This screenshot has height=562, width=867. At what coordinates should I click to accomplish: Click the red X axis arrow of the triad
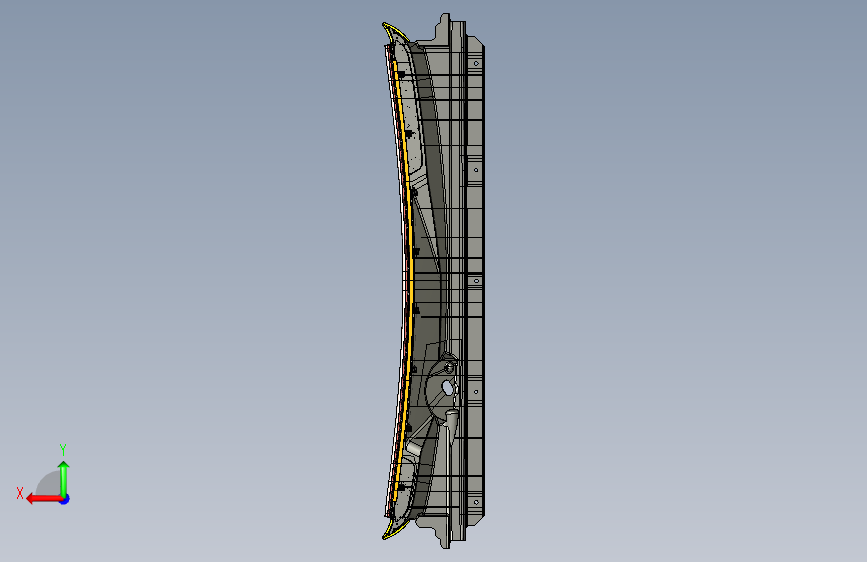click(43, 499)
